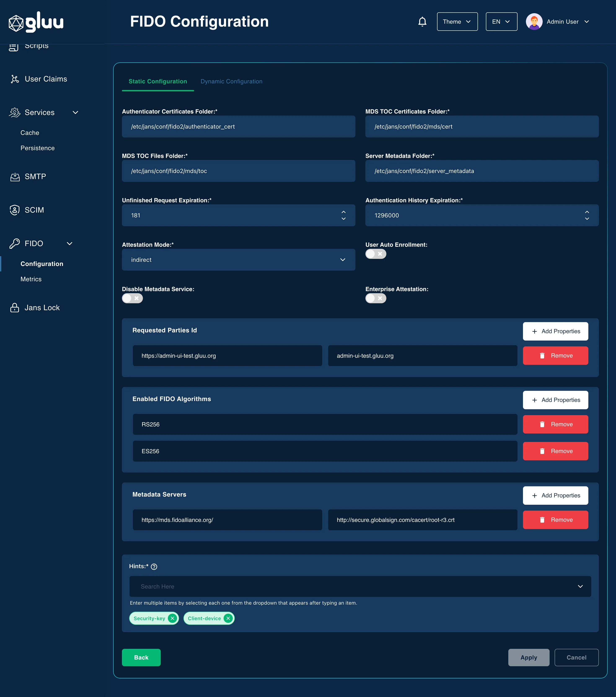Image resolution: width=616 pixels, height=697 pixels.
Task: Switch to Dynamic Configuration tab
Action: [x=231, y=81]
